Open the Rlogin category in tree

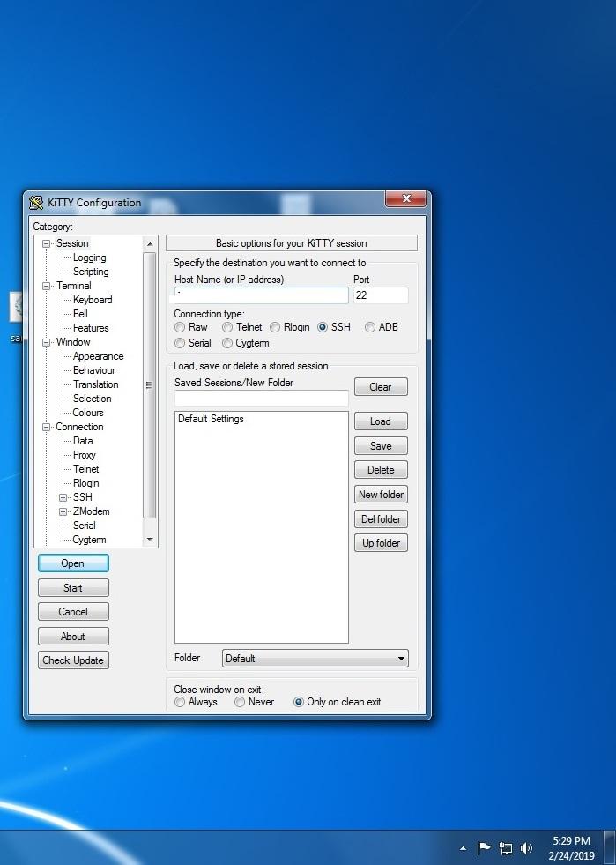coord(86,483)
